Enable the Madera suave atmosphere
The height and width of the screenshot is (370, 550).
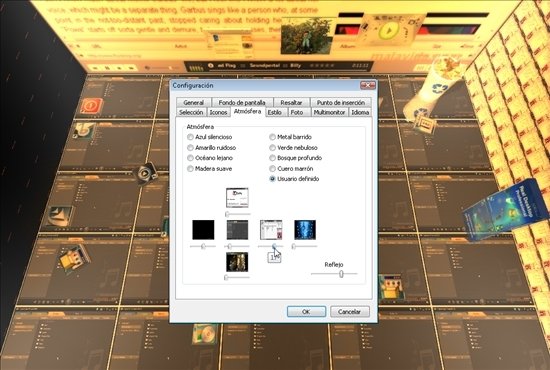pyautogui.click(x=210, y=169)
